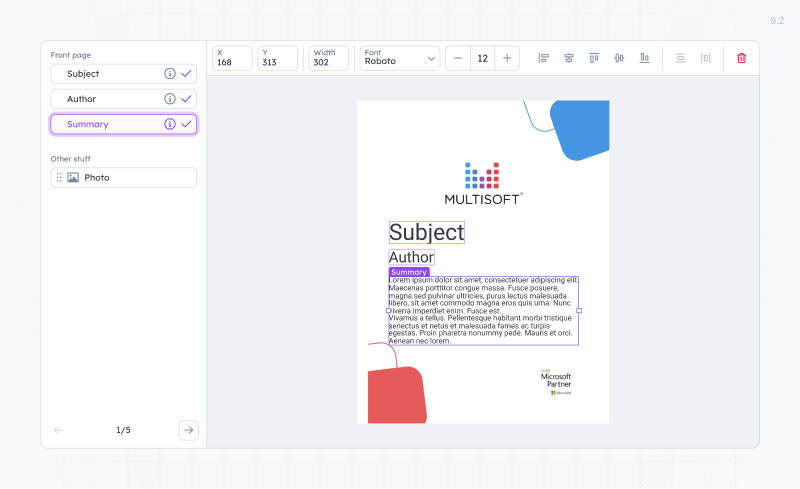Click the font size value 12
800x489 pixels.
(483, 58)
